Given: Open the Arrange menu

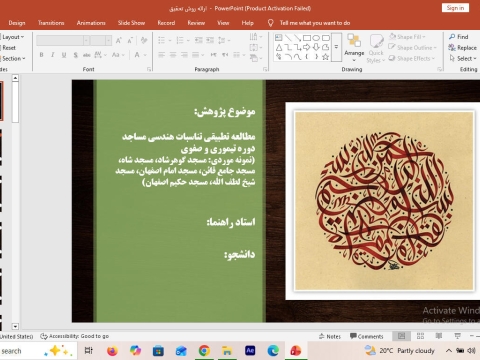Looking at the screenshot, I should click(354, 48).
